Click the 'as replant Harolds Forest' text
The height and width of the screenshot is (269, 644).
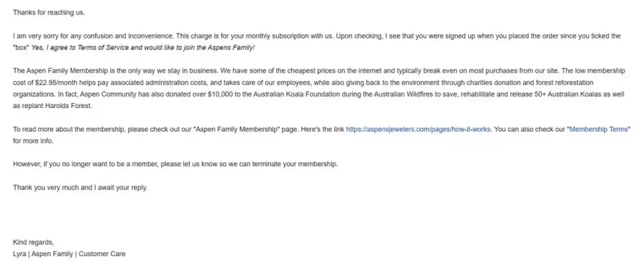pos(53,106)
